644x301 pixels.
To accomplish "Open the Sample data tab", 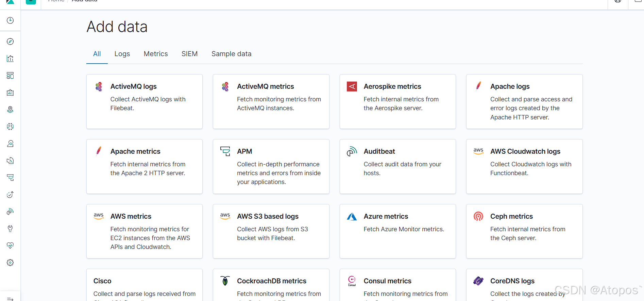I will [232, 54].
